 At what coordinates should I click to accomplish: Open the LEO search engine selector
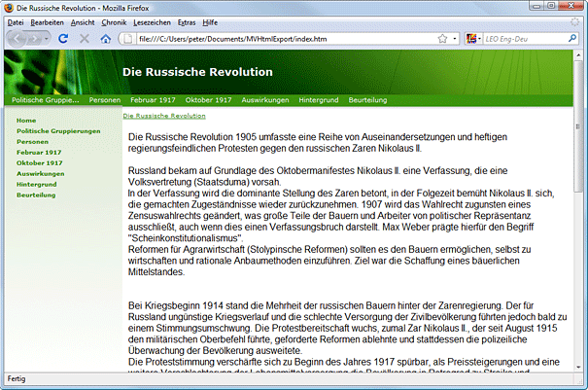[x=473, y=38]
